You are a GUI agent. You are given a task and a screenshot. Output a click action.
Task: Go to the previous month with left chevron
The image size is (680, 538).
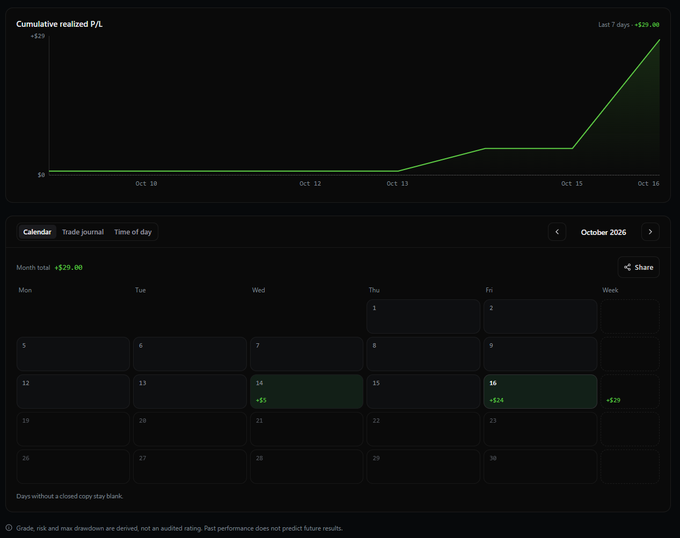[557, 232]
